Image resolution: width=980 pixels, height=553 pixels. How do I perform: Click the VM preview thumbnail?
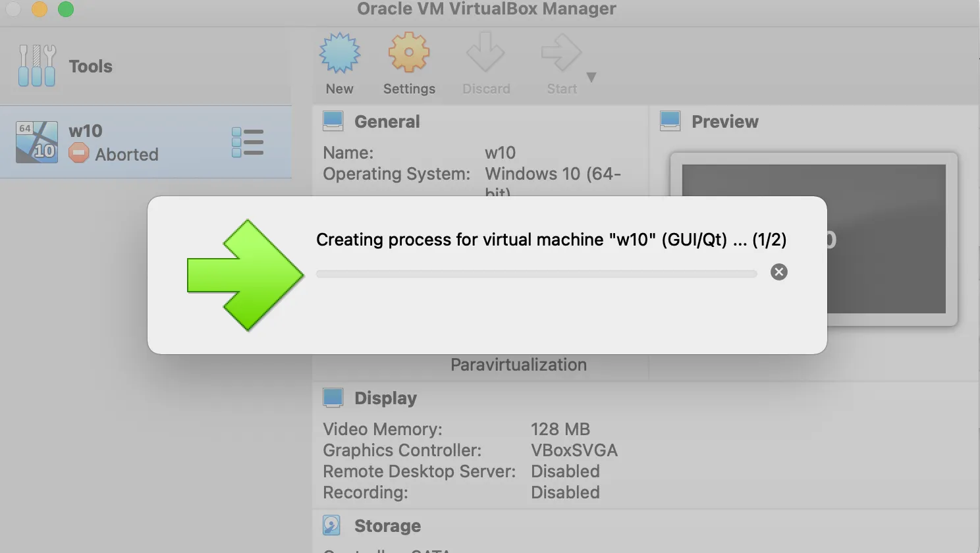(813, 239)
